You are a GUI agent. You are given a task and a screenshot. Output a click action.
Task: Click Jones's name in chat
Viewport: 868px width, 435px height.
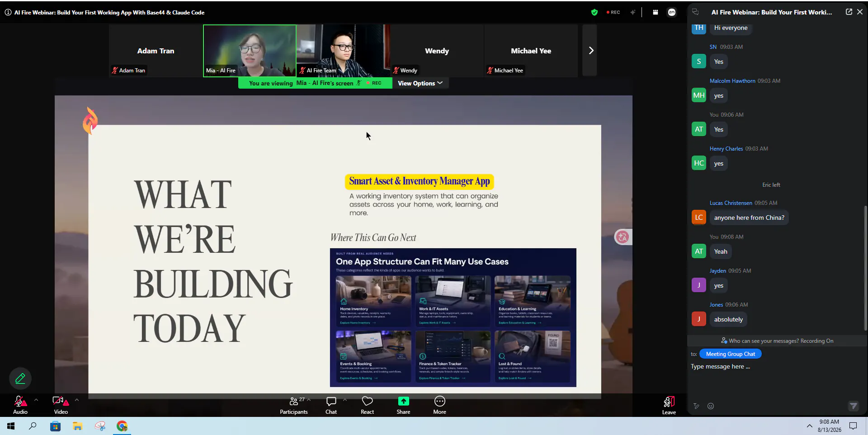click(716, 305)
